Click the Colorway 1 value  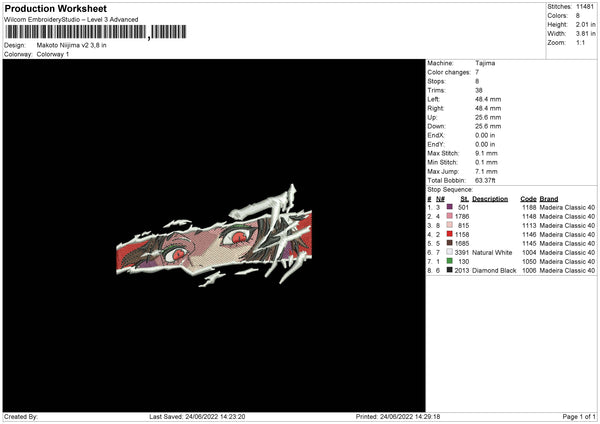(53, 54)
